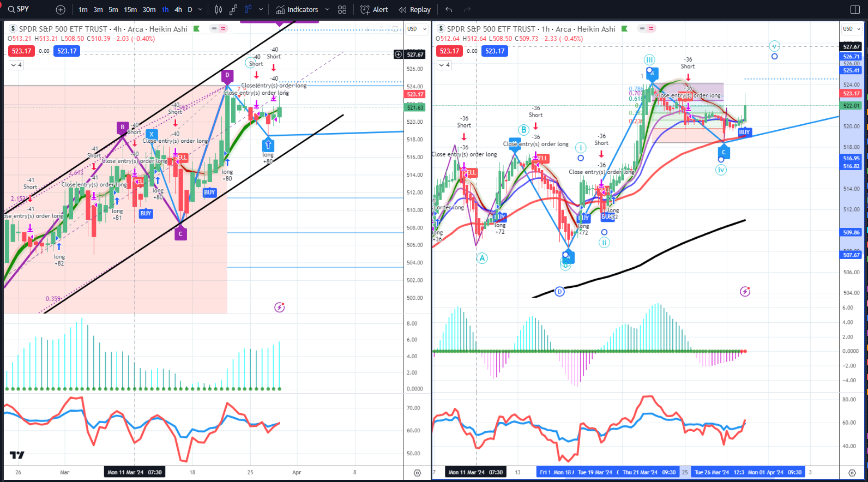Screen dimensions: 868x482
Task: Click the purple C wave label on 4h chart
Action: [180, 233]
